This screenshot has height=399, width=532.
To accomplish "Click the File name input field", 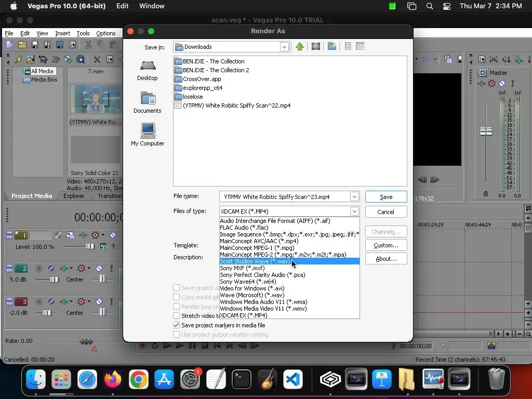I will [285, 197].
